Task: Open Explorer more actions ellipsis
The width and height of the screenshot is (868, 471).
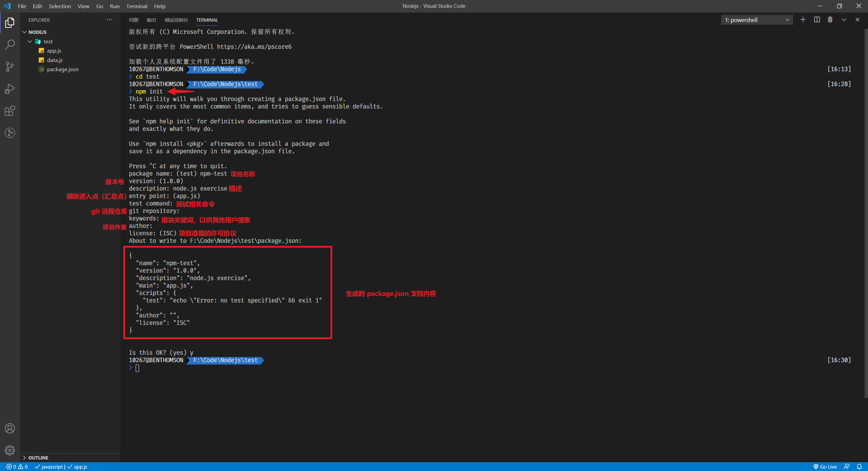Action: pyautogui.click(x=109, y=20)
